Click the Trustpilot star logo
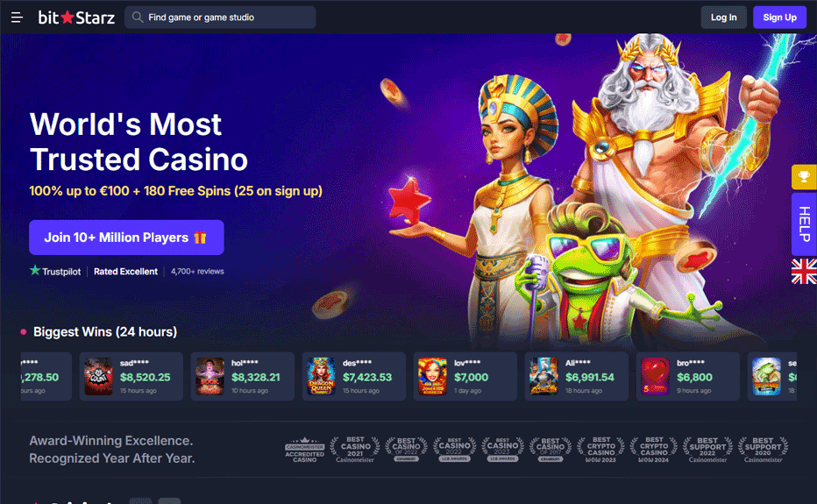The width and height of the screenshot is (817, 504). 35,270
